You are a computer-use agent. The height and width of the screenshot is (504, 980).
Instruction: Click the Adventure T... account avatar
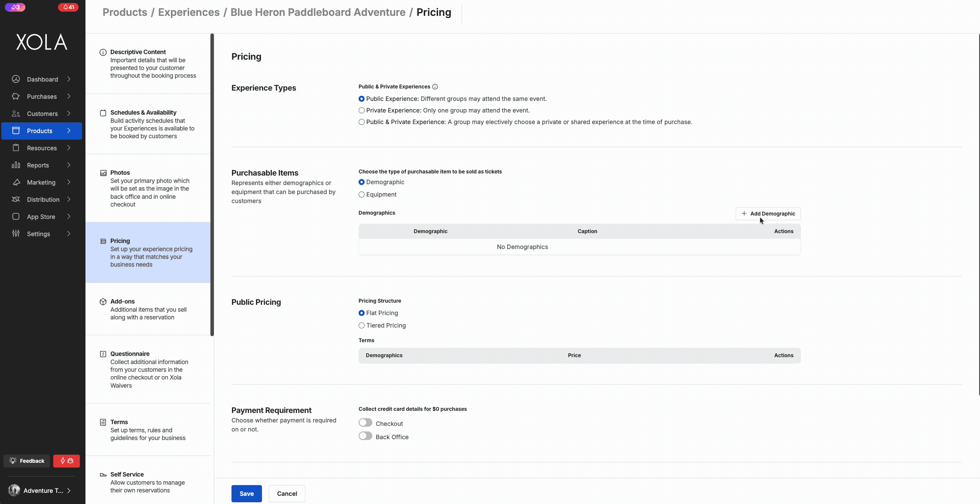pos(14,490)
